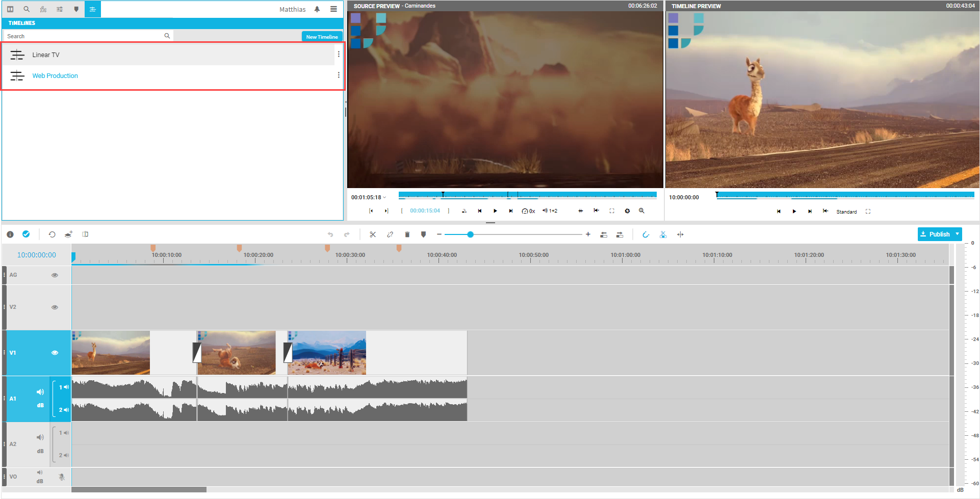Click the undo icon above the timeline

tap(330, 234)
